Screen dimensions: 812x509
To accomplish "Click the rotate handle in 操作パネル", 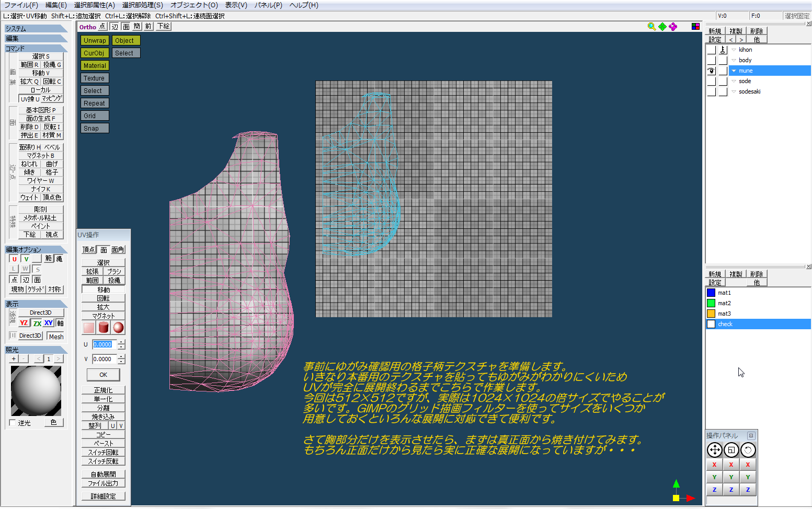I will pos(748,450).
